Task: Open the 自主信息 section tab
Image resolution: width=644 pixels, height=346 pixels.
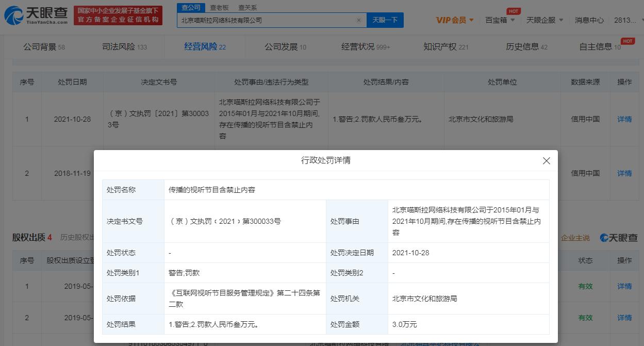Action: coord(600,47)
